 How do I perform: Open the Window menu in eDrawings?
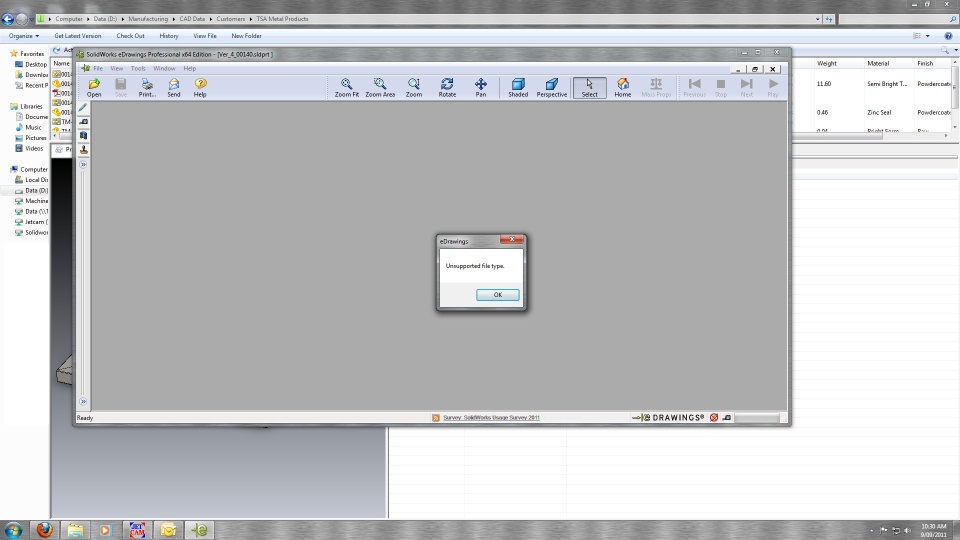164,69
